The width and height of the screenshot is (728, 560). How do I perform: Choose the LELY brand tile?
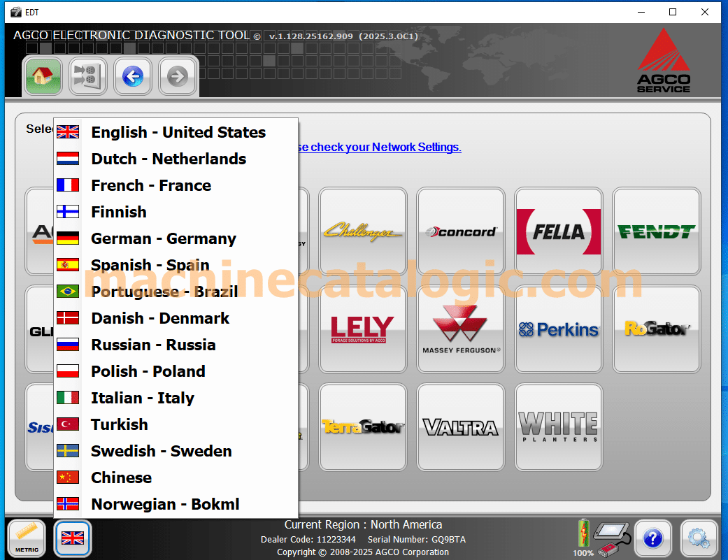coord(363,329)
